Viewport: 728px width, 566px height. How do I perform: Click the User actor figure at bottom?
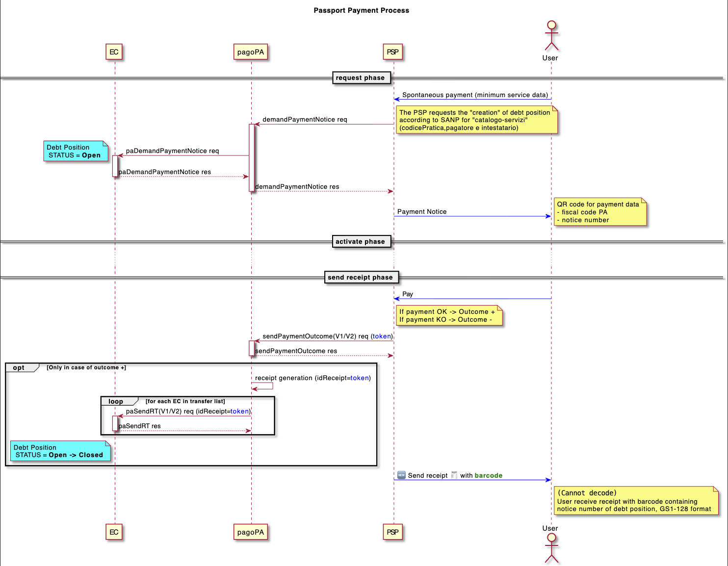coord(551,547)
